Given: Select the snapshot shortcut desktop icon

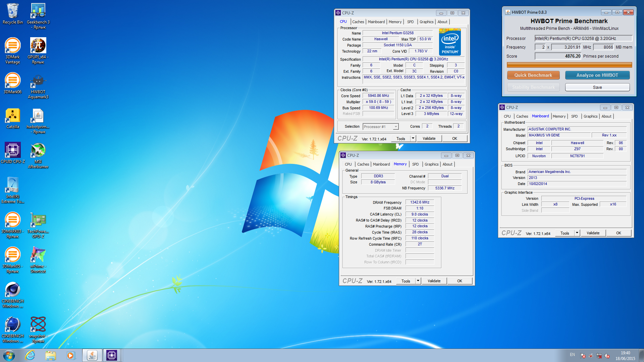Looking at the screenshot, I should (38, 330).
